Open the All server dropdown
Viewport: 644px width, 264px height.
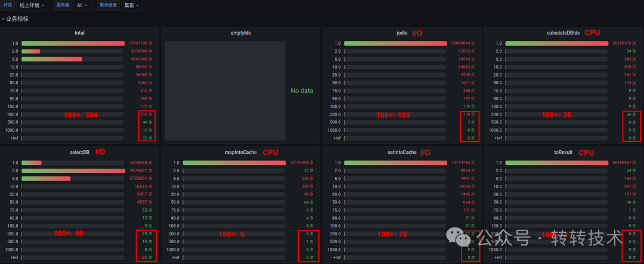[x=82, y=5]
